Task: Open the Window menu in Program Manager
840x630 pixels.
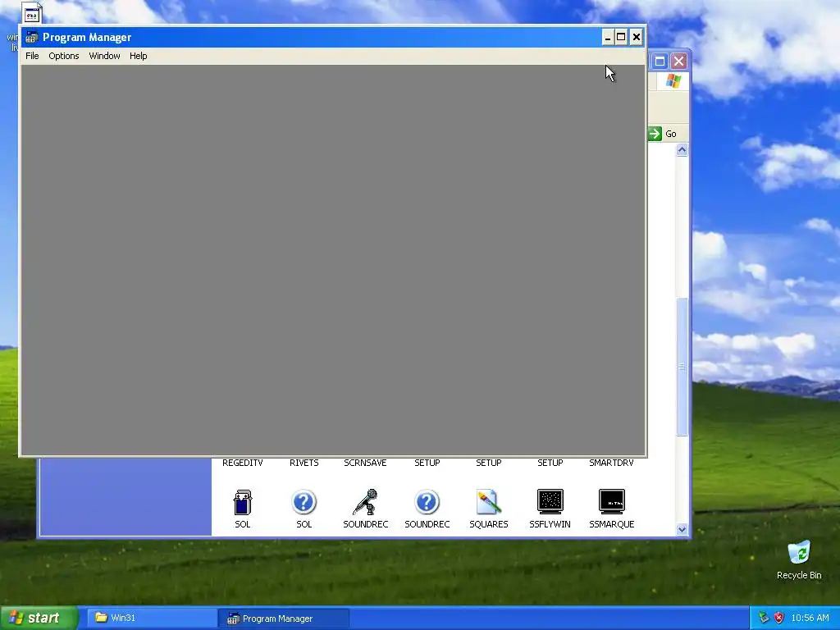Action: pos(104,56)
